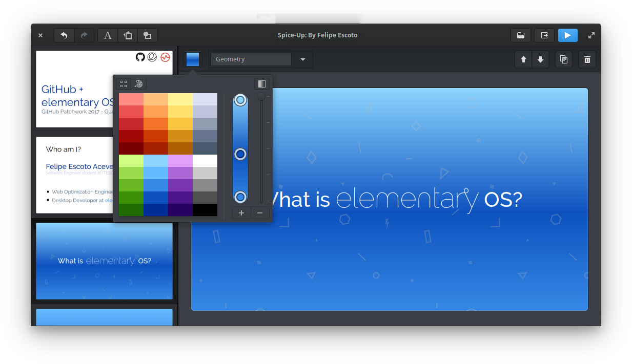Move the slide up with the up arrow
Screen dimensions: 632x364
pos(523,59)
